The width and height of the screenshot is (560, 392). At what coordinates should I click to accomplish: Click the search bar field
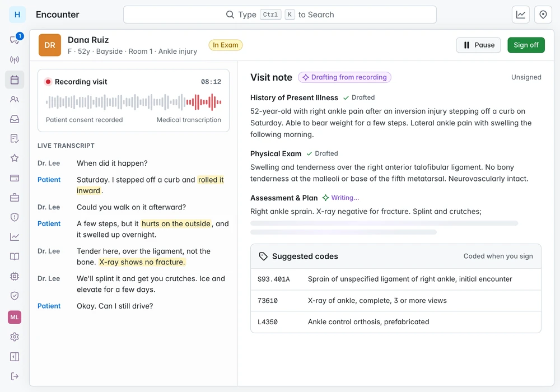click(280, 15)
